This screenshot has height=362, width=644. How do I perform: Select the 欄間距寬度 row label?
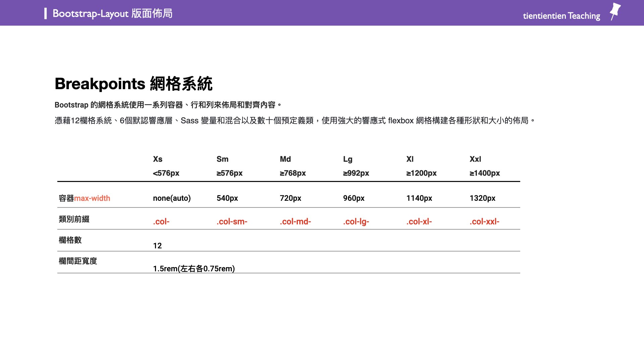(77, 261)
